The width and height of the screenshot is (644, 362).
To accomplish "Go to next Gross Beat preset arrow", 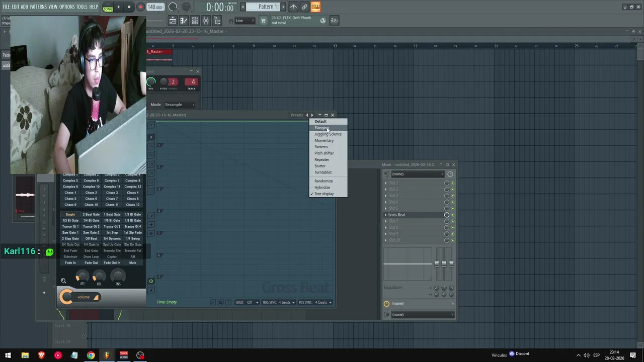I will point(312,115).
